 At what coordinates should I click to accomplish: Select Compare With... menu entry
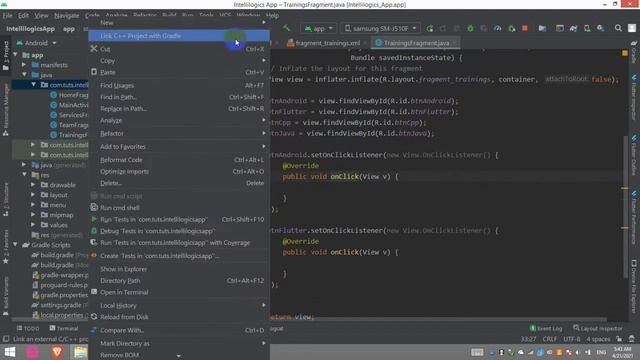(179, 330)
